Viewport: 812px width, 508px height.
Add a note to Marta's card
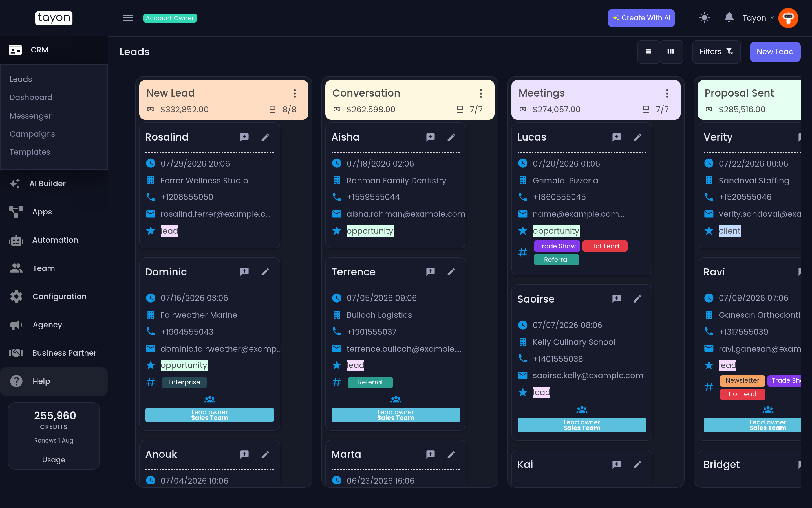coord(431,454)
